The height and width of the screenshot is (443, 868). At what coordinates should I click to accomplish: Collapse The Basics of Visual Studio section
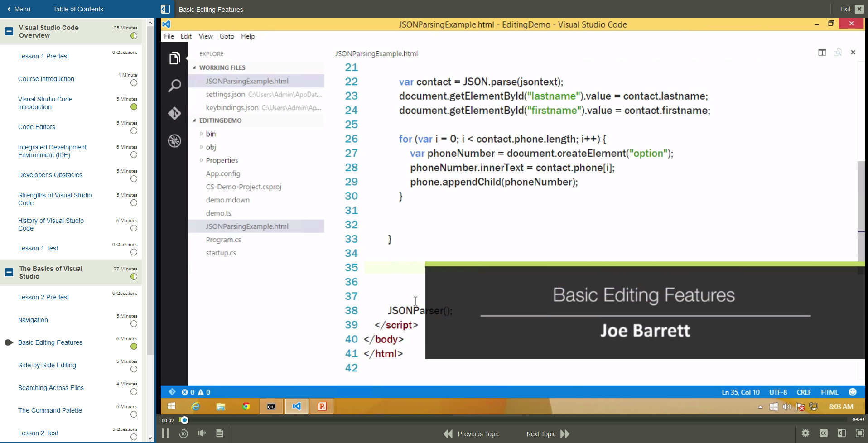coord(9,272)
